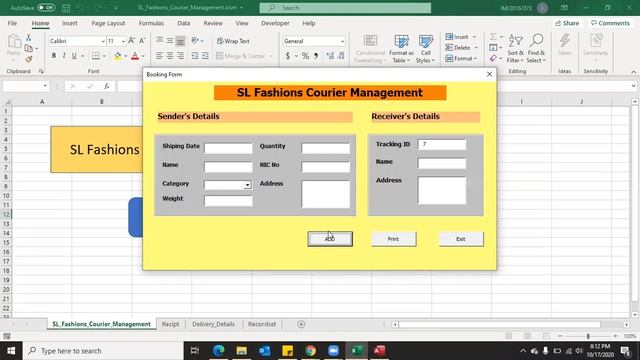Open the Category combo box dropdown
Screen dimensions: 640x360
(x=247, y=185)
